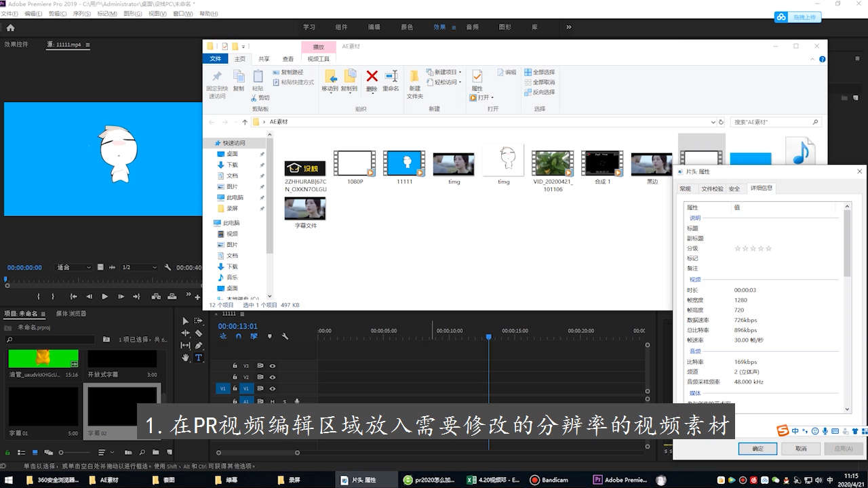Select the Track Select Forward tool

coord(199,321)
